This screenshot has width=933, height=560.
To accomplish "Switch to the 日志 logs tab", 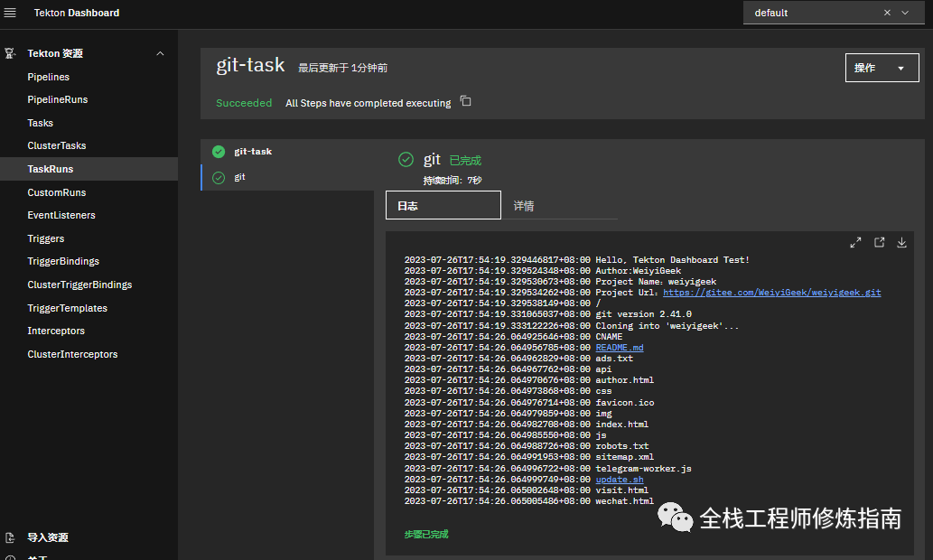I will pyautogui.click(x=443, y=205).
